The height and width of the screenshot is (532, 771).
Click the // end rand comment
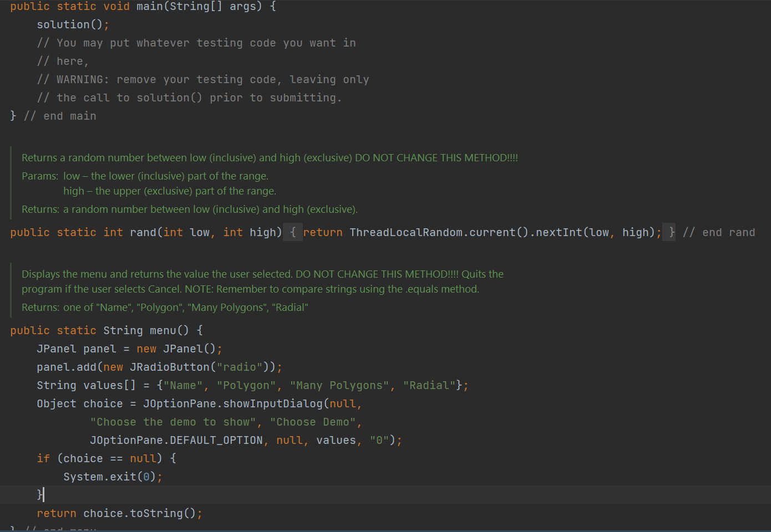[x=719, y=232]
